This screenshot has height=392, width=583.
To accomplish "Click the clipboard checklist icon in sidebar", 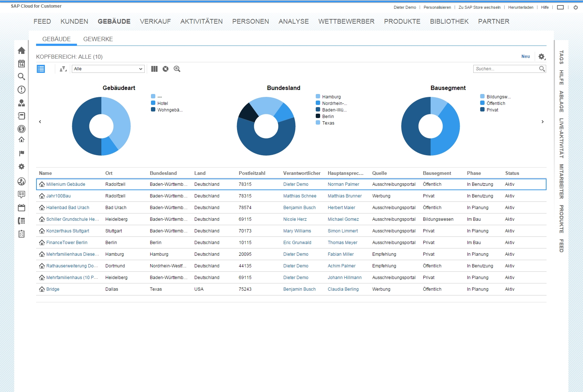I will pyautogui.click(x=22, y=234).
